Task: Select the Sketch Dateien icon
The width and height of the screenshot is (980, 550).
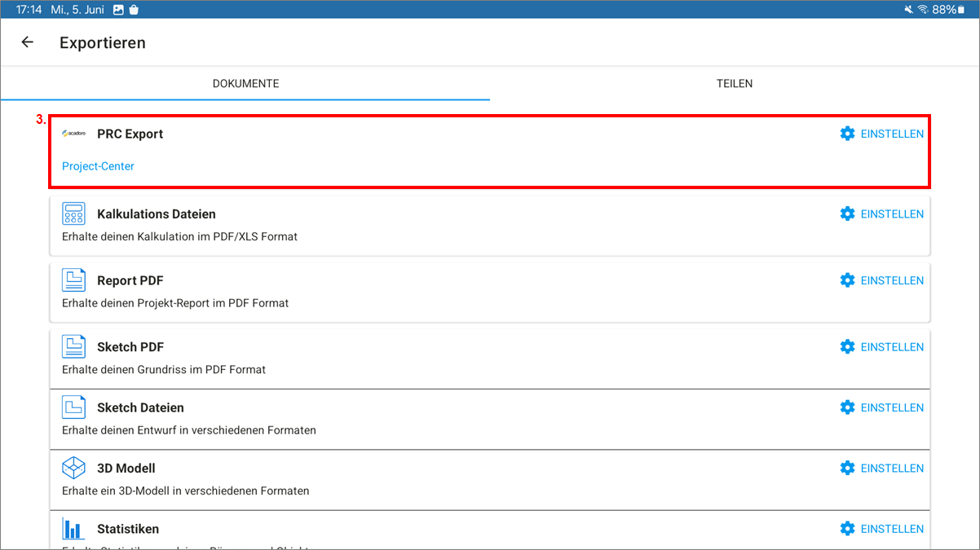Action: coord(73,407)
